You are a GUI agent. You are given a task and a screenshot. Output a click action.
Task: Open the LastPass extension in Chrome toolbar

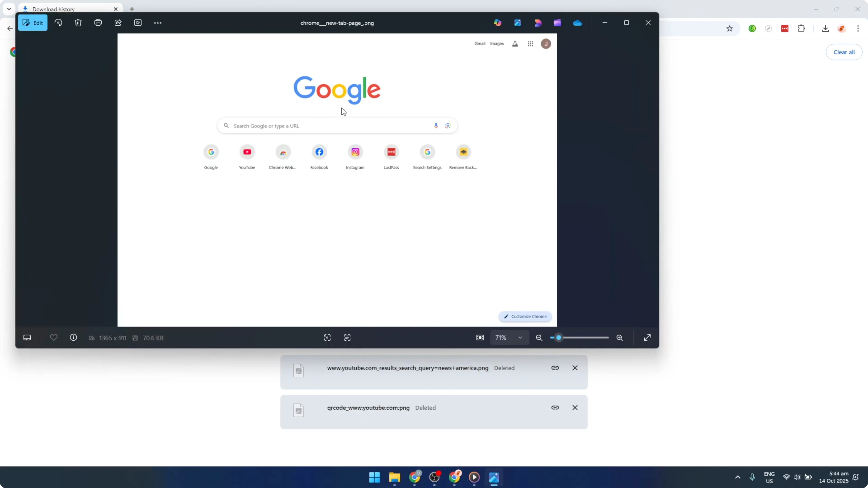785,29
